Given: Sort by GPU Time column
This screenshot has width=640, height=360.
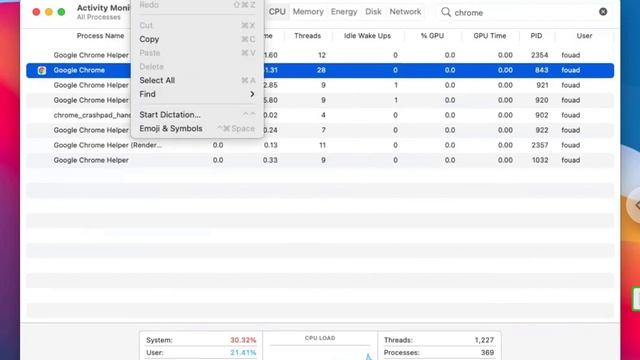Looking at the screenshot, I should [x=490, y=36].
